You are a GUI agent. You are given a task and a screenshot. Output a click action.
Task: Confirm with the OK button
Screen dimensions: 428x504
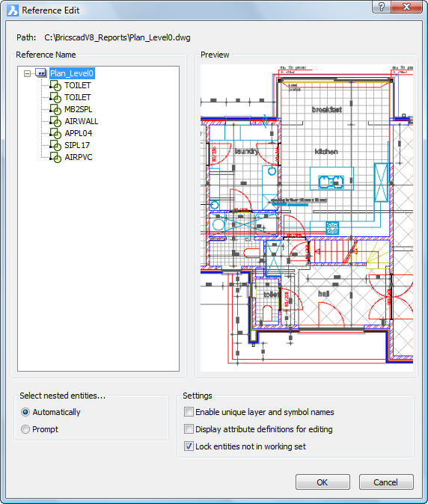(322, 482)
